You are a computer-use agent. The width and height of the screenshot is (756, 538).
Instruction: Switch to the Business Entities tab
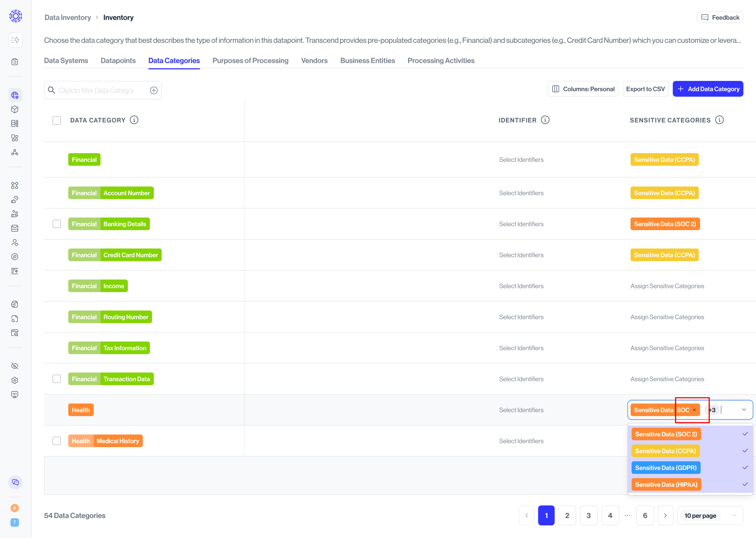pyautogui.click(x=368, y=61)
